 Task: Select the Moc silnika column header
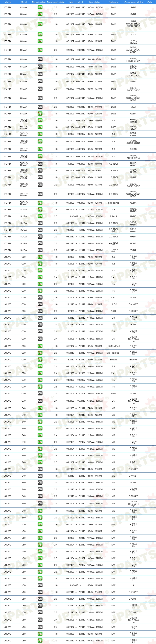click(x=95, y=2)
